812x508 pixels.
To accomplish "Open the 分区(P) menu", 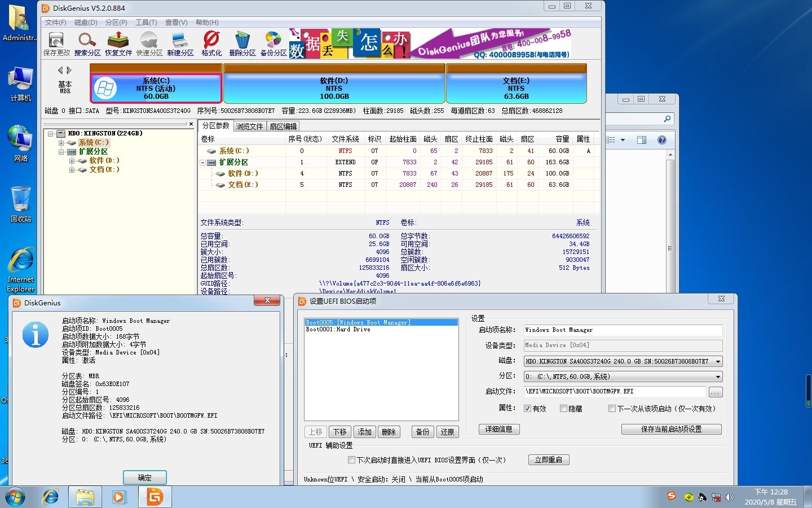I will 116,23.
